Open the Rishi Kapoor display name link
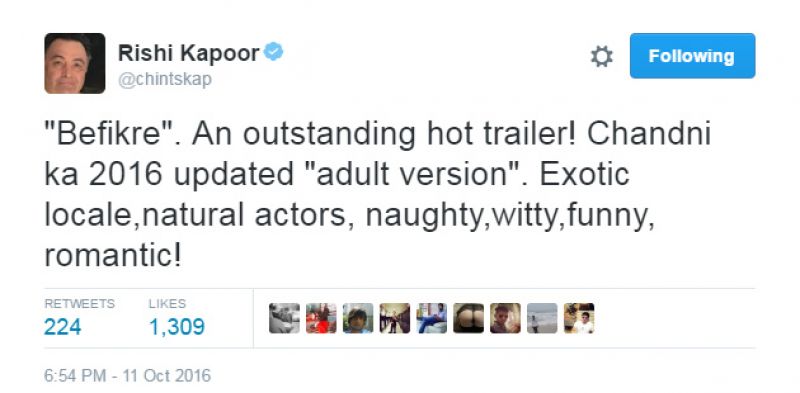Screen dimensions: 800x393 pyautogui.click(x=189, y=53)
